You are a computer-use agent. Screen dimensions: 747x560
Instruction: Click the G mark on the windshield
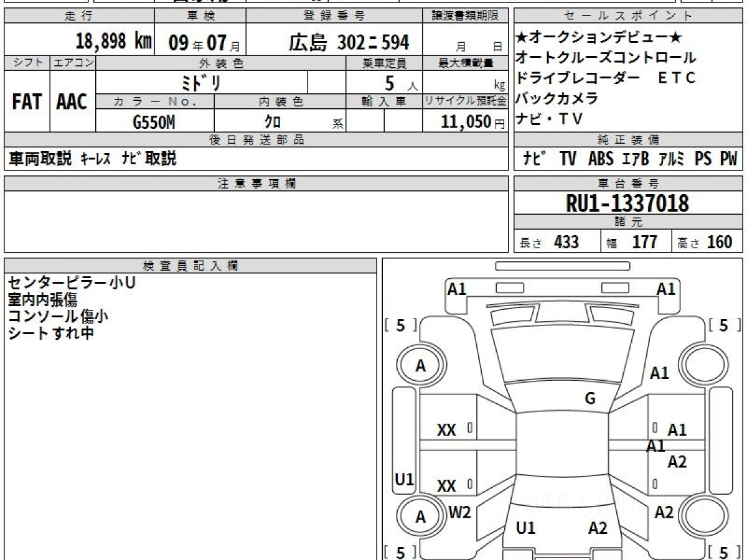pyautogui.click(x=590, y=399)
